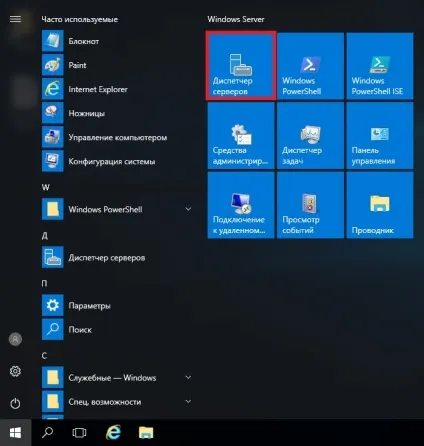424x446 pixels.
Task: Click the Часто используемые heading
Action: pos(79,19)
